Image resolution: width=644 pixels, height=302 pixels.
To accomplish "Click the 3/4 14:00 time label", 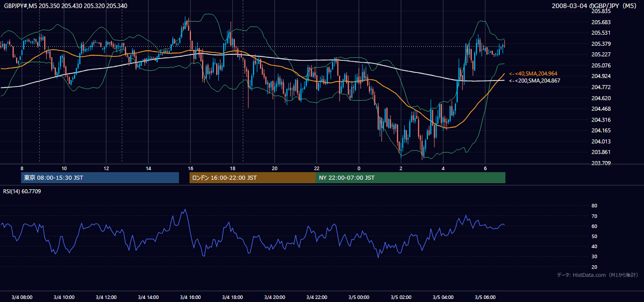I will pyautogui.click(x=148, y=297).
